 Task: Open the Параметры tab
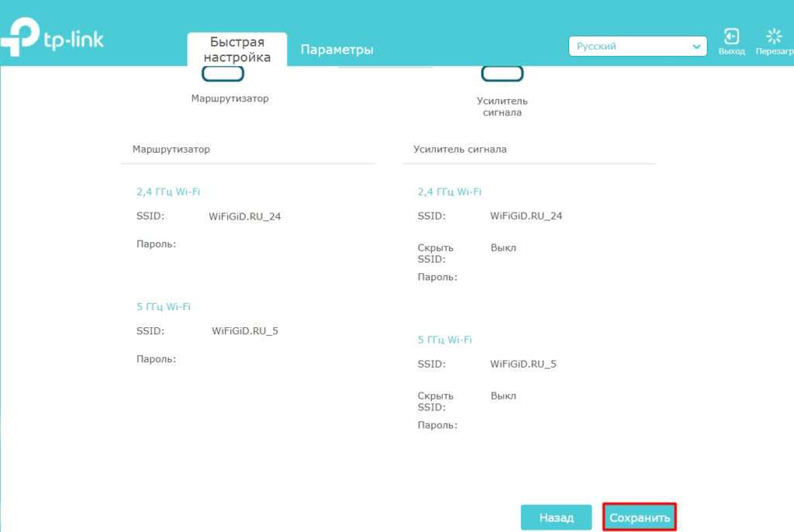tap(337, 50)
